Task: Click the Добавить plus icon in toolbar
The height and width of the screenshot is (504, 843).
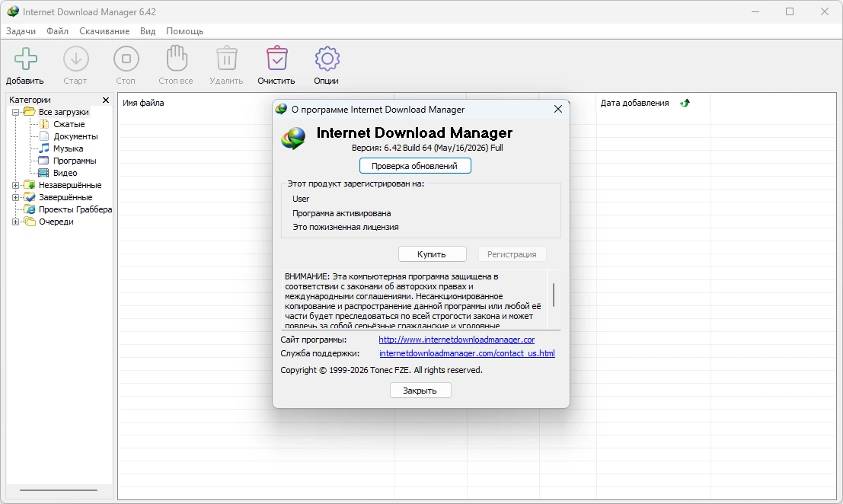Action: click(25, 59)
